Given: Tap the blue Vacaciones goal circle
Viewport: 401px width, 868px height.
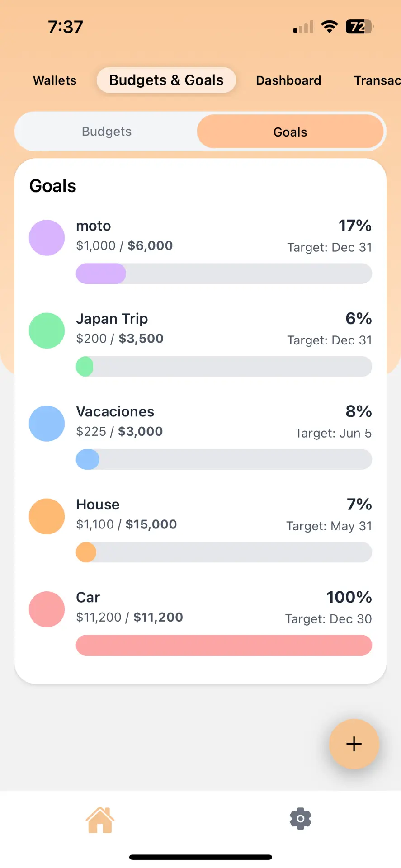Looking at the screenshot, I should 47,424.
